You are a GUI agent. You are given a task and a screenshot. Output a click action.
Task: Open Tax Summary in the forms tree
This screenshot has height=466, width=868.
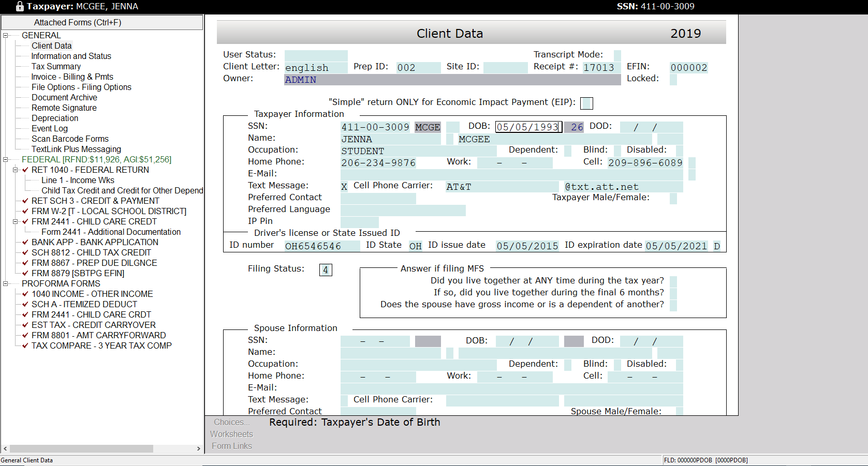[56, 66]
